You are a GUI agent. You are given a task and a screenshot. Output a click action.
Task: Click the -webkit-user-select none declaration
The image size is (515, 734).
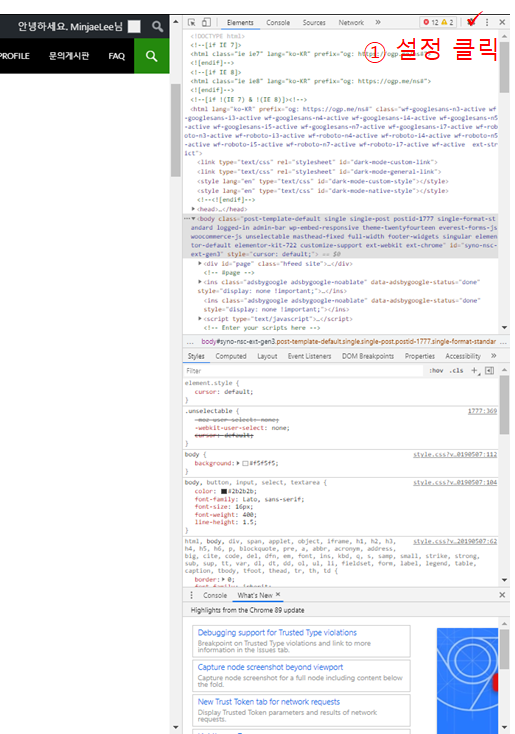(x=242, y=428)
